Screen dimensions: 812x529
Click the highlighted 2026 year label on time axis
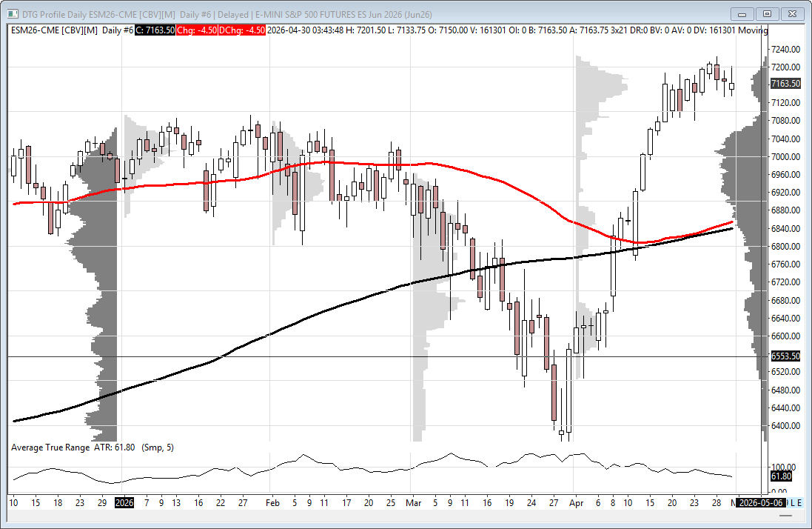124,502
